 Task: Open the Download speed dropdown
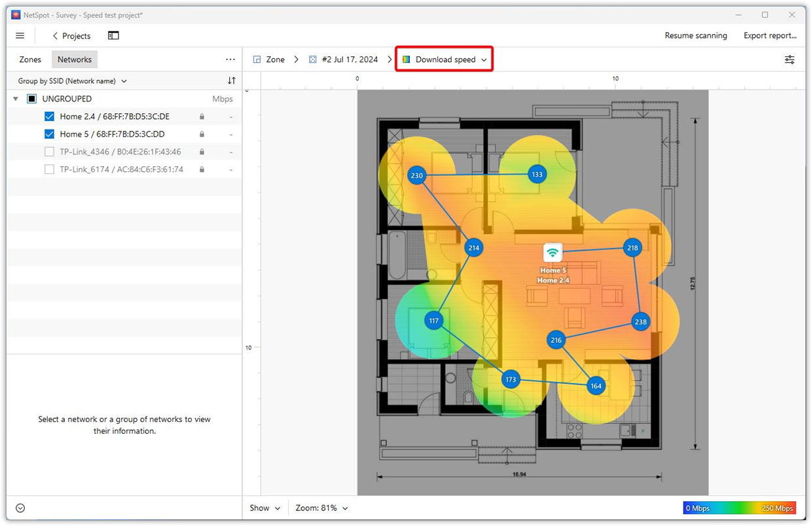[x=444, y=59]
